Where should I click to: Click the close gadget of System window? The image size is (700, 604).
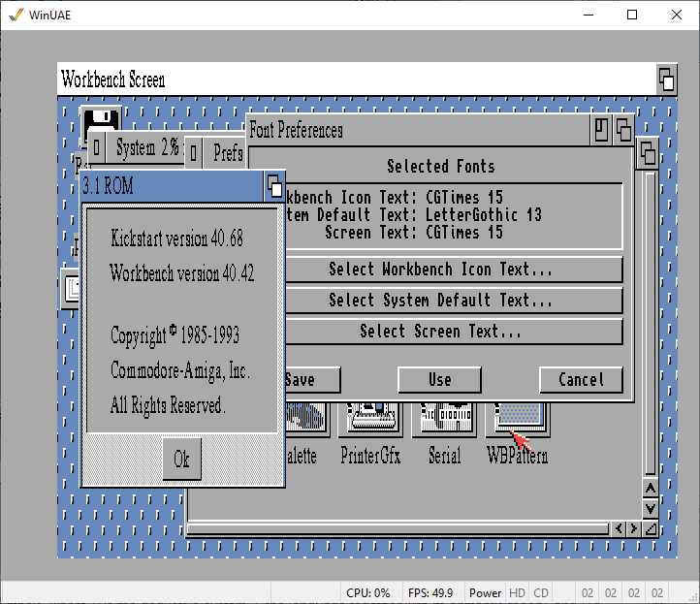click(96, 147)
